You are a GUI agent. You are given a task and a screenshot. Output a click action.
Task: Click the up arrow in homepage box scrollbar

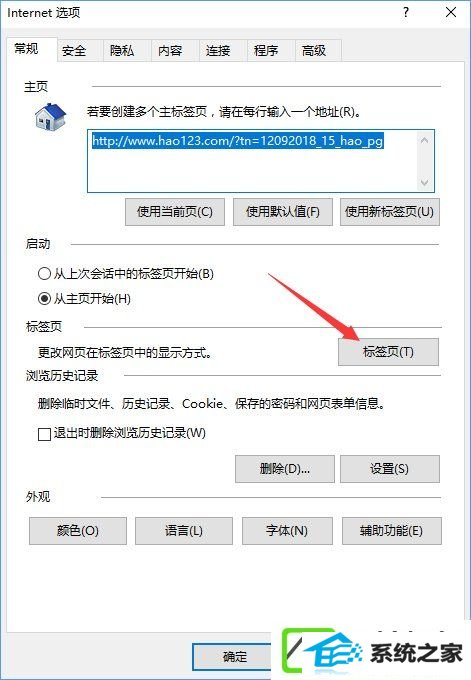(425, 140)
